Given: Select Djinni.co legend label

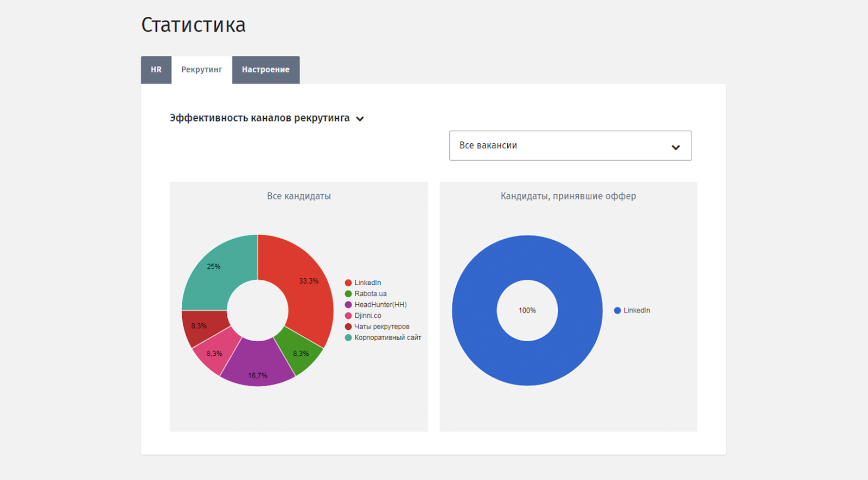Looking at the screenshot, I should pyautogui.click(x=368, y=316).
